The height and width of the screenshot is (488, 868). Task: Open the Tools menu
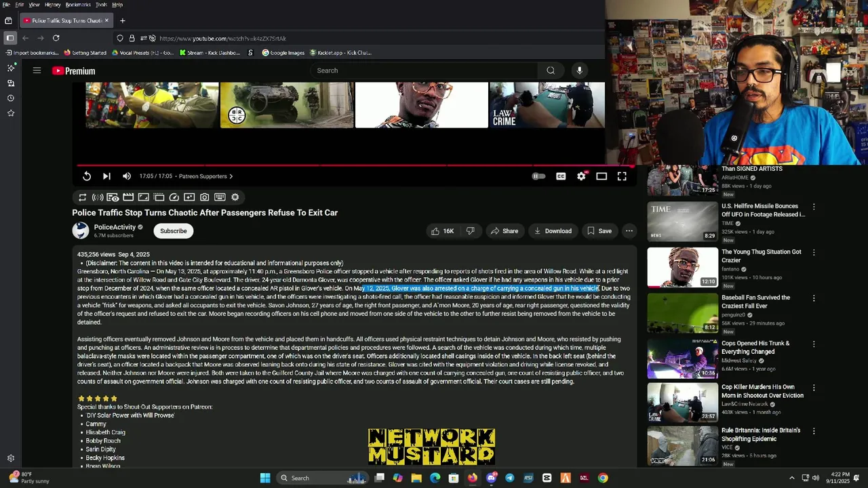(101, 5)
